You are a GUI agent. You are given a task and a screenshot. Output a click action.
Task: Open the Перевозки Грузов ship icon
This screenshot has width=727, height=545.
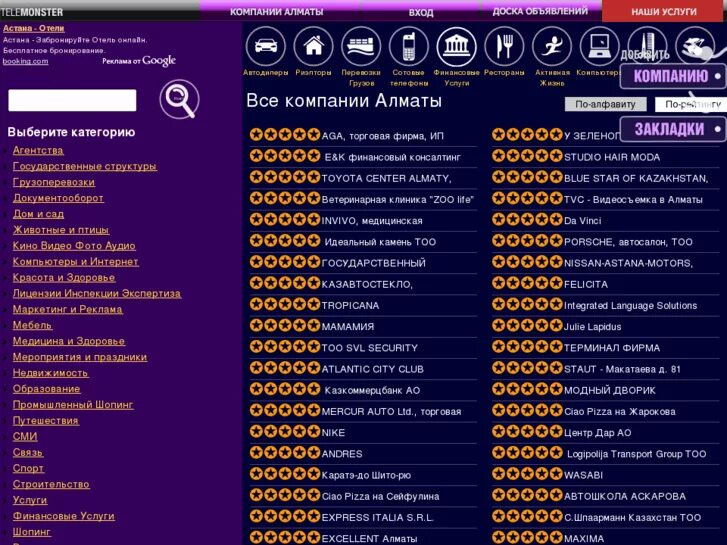click(x=361, y=46)
